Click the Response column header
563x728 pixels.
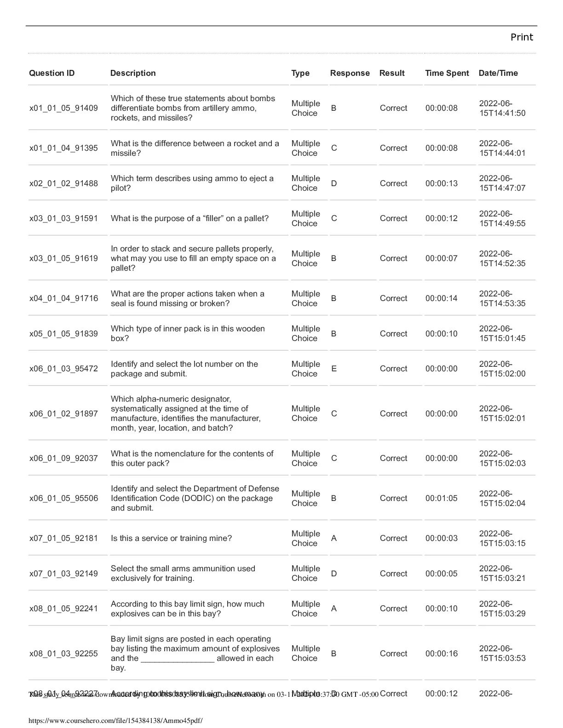[x=350, y=73]
